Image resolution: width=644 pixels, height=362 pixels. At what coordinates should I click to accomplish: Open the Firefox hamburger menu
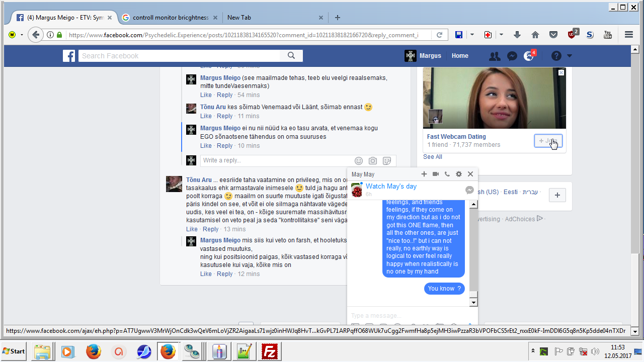(629, 35)
